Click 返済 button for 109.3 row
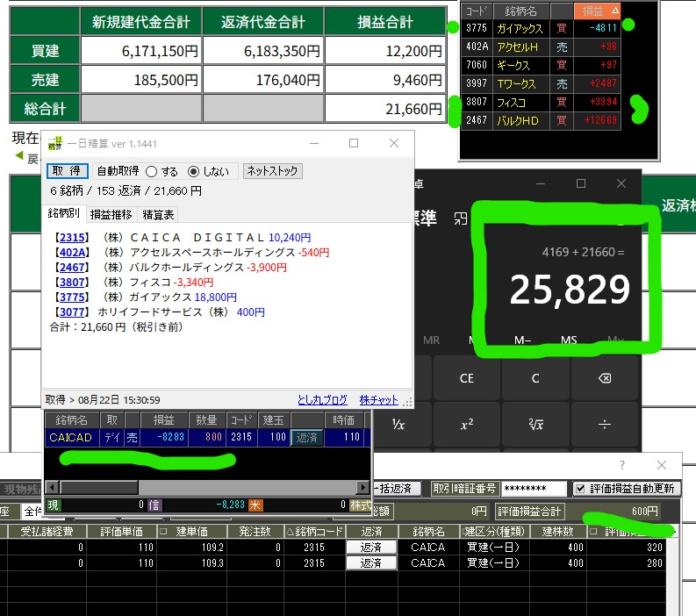 [371, 563]
